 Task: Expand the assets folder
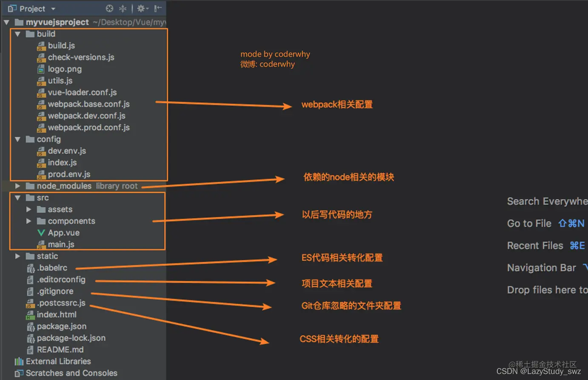coord(29,209)
